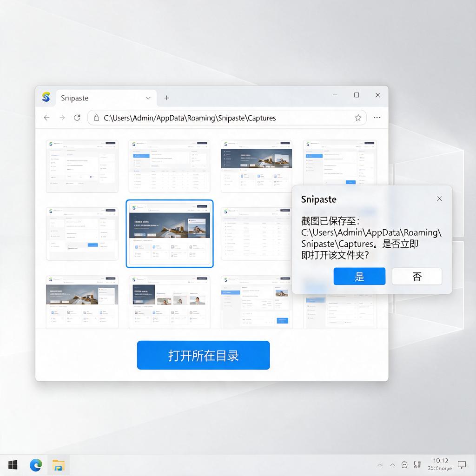Click the Snipaste logo icon in tab bar
Viewport: 476px width, 476px height.
tap(46, 97)
